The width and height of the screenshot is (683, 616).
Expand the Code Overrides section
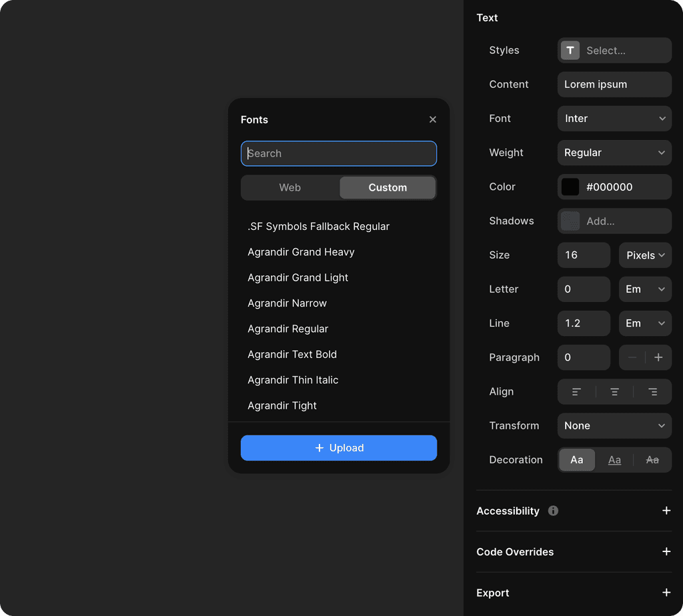[x=666, y=552]
